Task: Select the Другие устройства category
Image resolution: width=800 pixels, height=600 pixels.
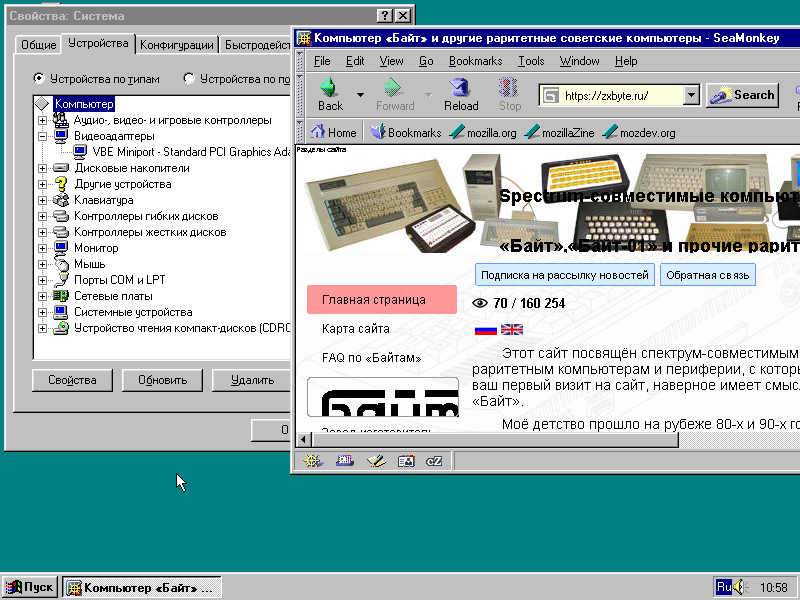Action: pos(122,184)
